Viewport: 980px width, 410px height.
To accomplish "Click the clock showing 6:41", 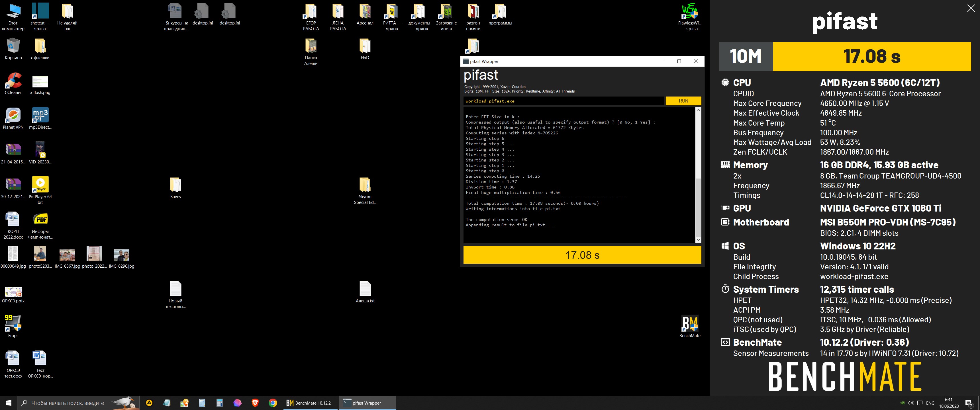I will tap(949, 403).
